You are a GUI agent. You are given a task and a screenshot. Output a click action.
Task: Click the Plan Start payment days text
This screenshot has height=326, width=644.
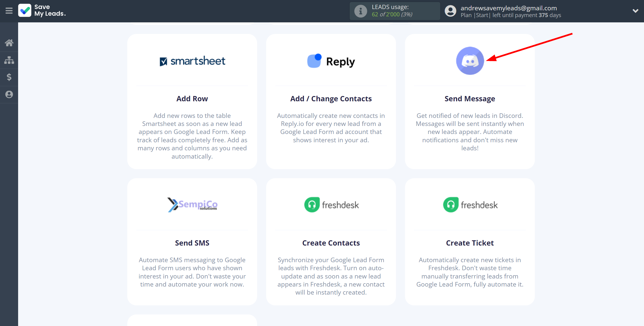pos(511,15)
